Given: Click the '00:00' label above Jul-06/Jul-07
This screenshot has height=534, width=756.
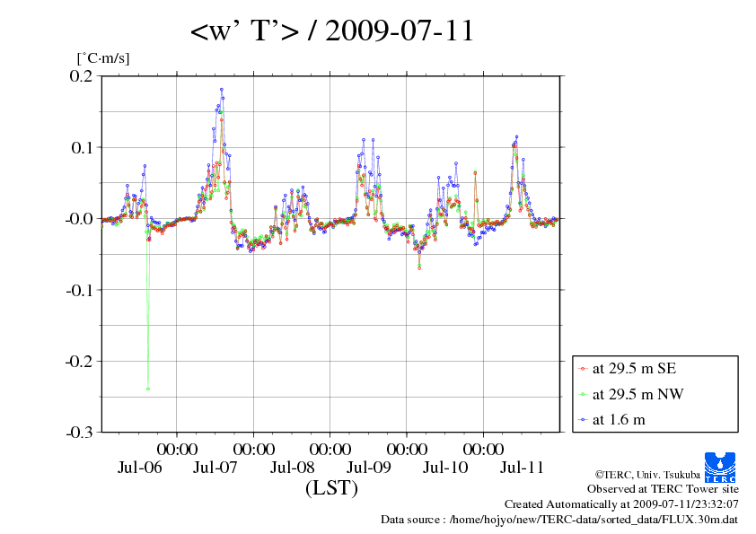Looking at the screenshot, I should point(177,449).
